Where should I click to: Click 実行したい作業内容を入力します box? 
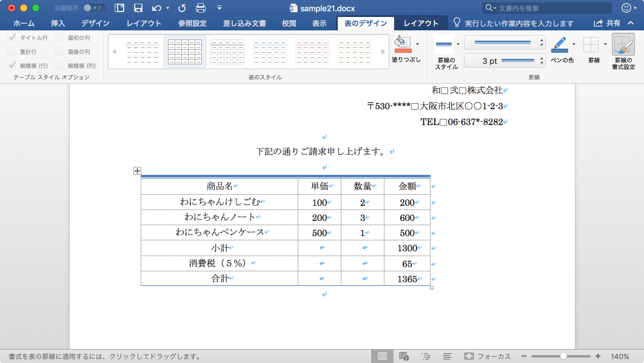514,24
